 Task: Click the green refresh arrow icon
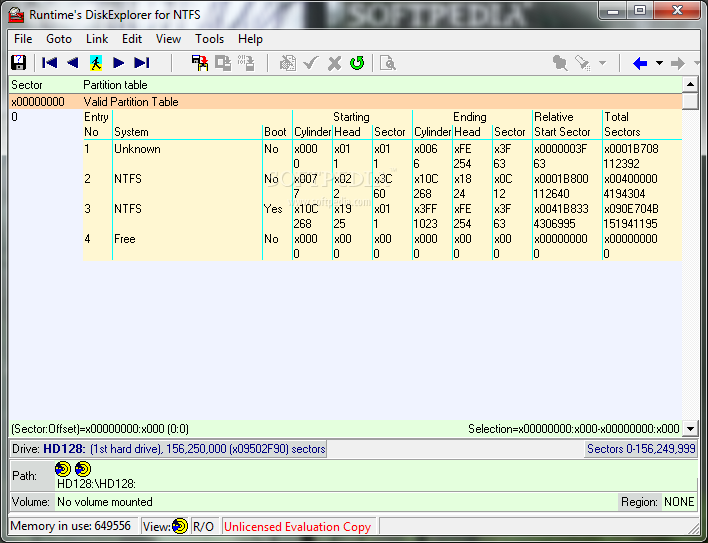tap(357, 63)
